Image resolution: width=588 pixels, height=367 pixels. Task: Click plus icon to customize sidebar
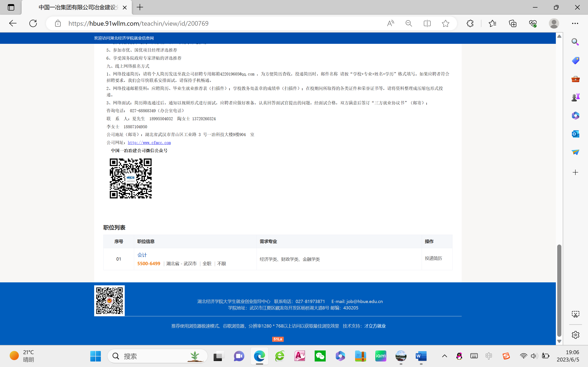point(575,172)
